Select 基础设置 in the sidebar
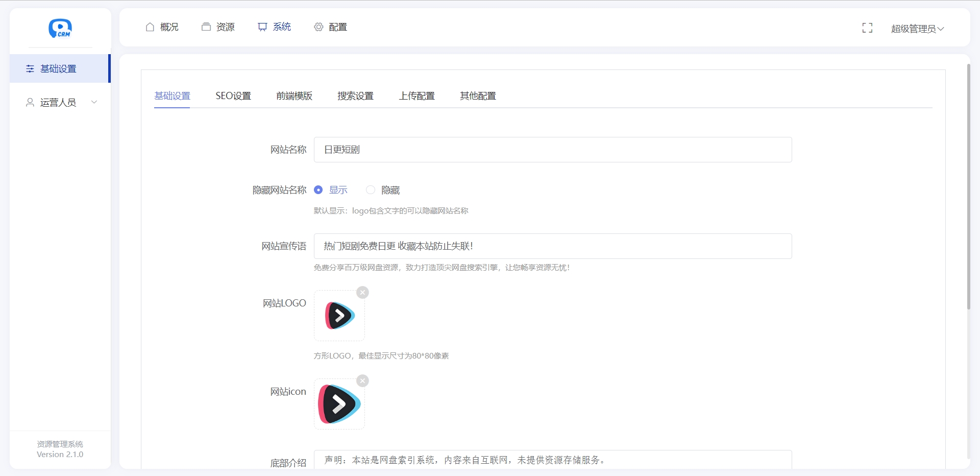980x476 pixels. pos(58,69)
